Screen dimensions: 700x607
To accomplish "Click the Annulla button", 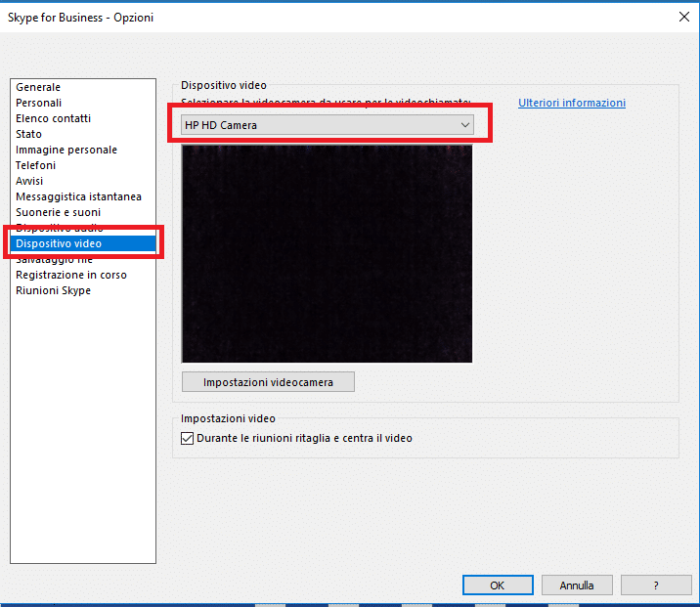I will coord(577,585).
